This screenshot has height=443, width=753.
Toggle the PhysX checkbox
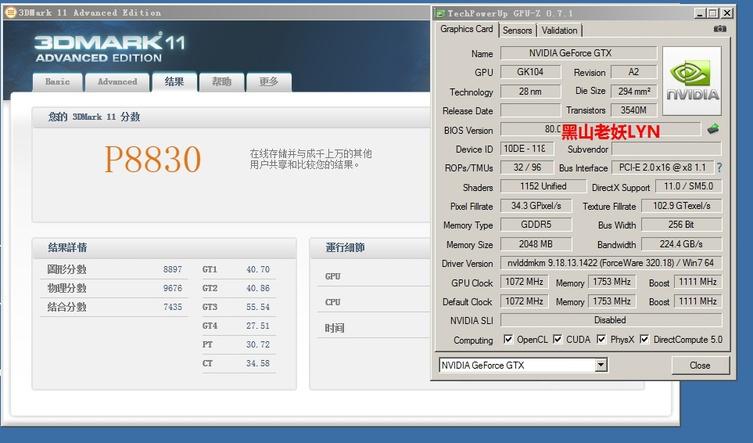(x=601, y=339)
